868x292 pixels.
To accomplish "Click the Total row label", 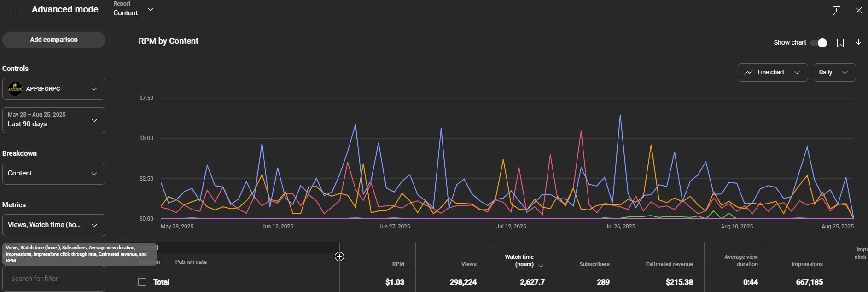I will pyautogui.click(x=161, y=282).
